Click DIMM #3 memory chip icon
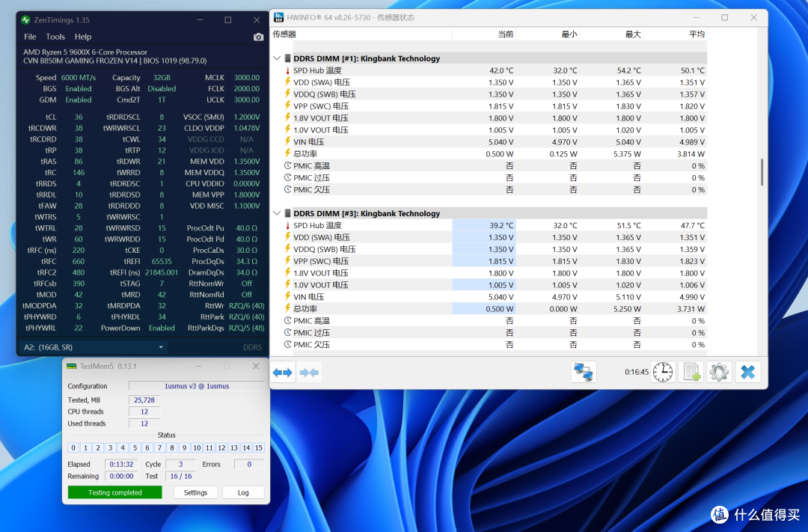808x532 pixels. click(287, 213)
